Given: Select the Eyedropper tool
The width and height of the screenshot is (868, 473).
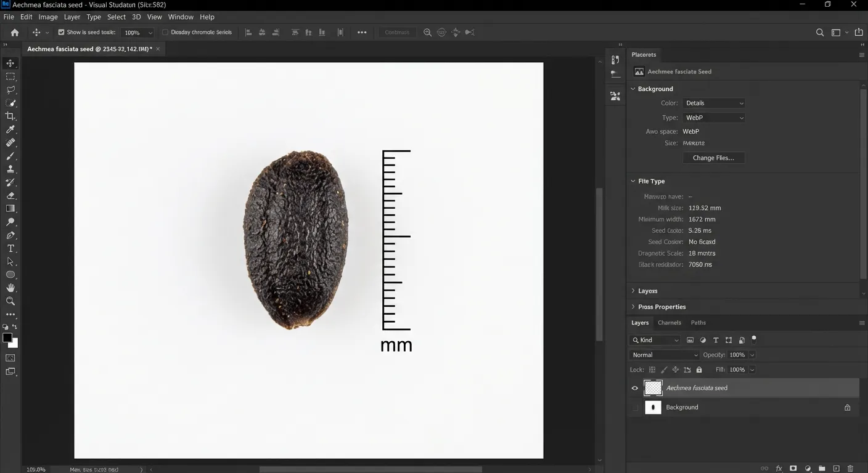Looking at the screenshot, I should point(10,129).
